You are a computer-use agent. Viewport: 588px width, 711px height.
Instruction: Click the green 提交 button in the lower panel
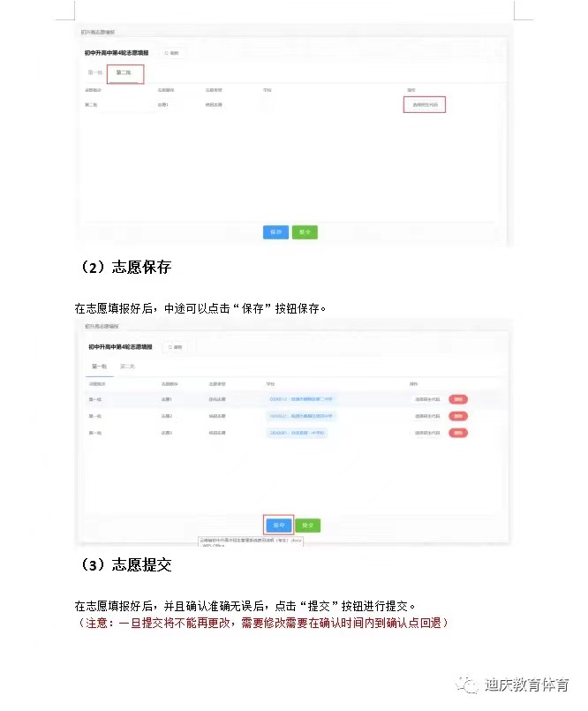click(308, 525)
